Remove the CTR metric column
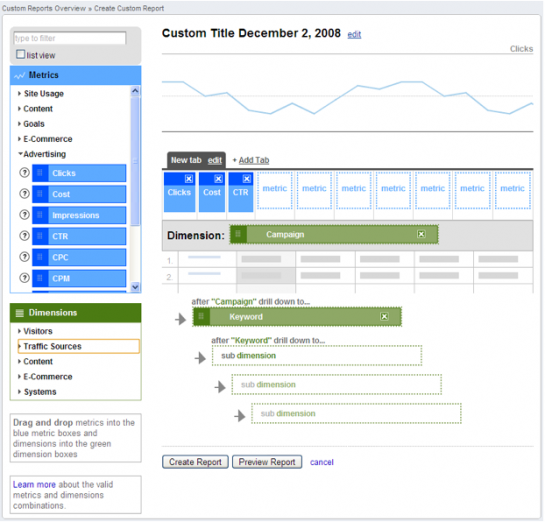 (x=246, y=179)
